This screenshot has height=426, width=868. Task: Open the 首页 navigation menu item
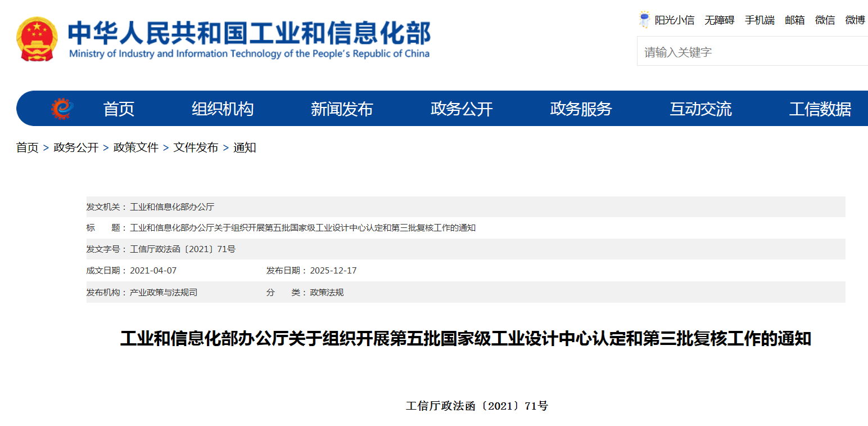pyautogui.click(x=119, y=109)
